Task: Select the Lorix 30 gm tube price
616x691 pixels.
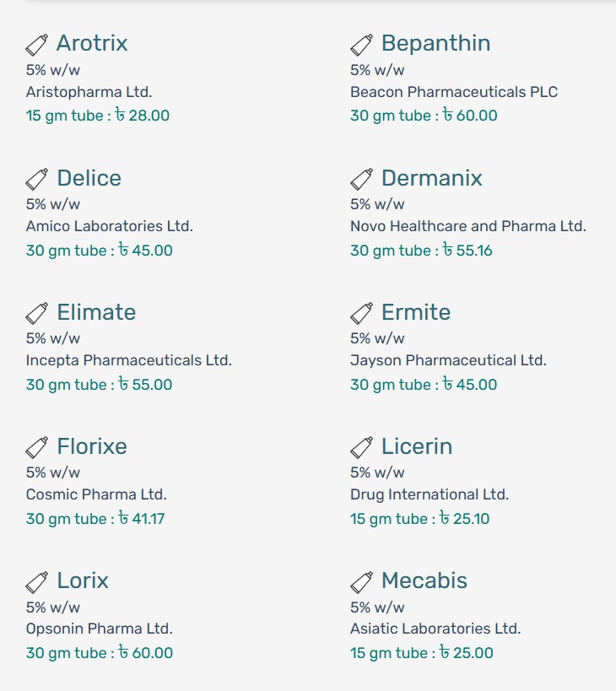Action: pyautogui.click(x=100, y=653)
